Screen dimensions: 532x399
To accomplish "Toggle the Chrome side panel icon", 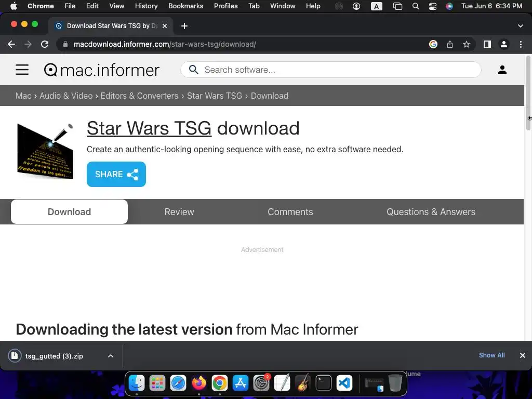I will point(487,44).
